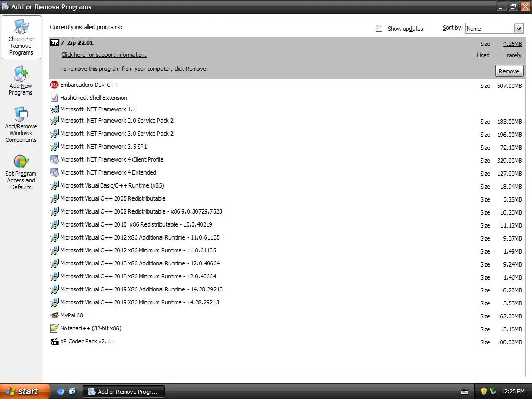Click Visual C++ 2019 X86 Minimum Runtime icon
The height and width of the screenshot is (399, 532).
coord(54,302)
